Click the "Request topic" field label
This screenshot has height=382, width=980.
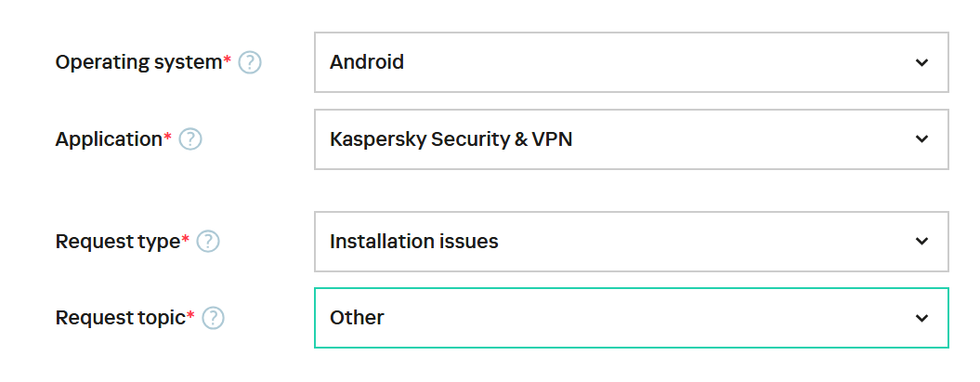tap(121, 318)
